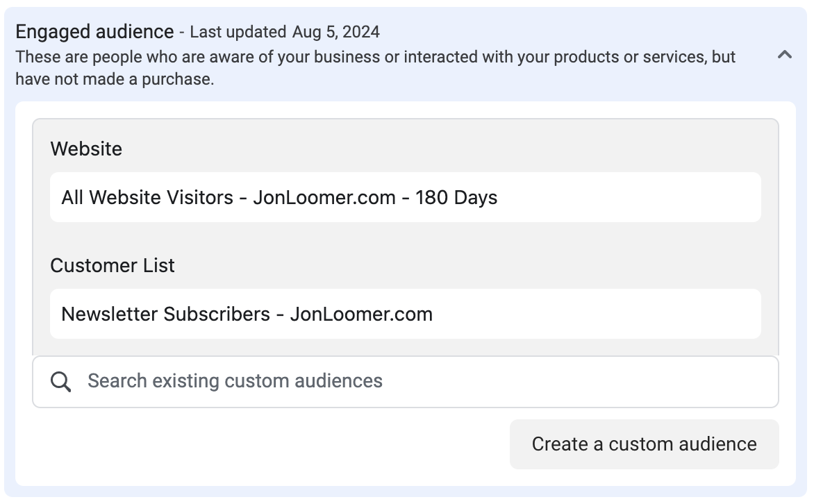Click 'JonLoomer.com' in the All Website Visitors row
This screenshot has height=504, width=814.
point(324,198)
